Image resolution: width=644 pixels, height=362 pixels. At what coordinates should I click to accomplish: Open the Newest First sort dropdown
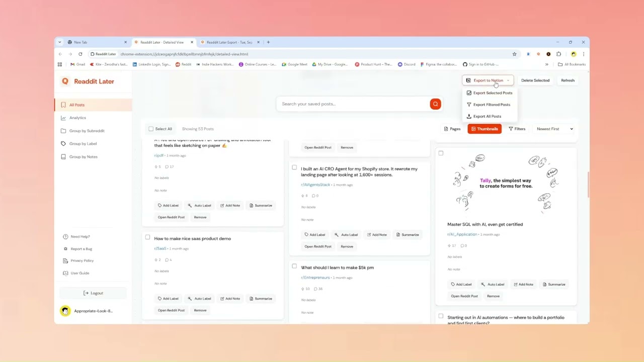coord(554,129)
